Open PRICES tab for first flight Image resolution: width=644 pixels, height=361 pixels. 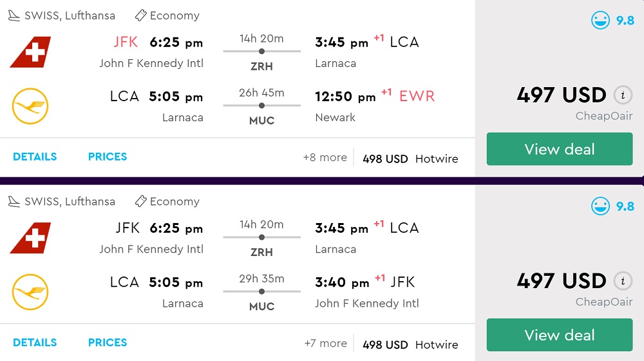108,157
